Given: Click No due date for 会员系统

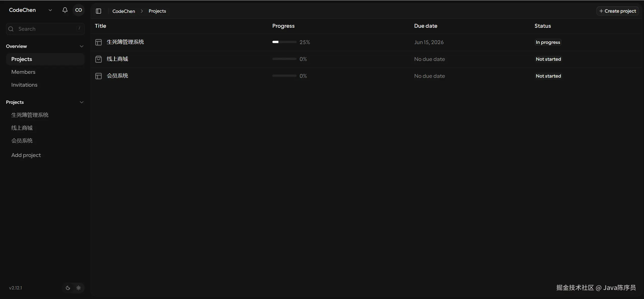Looking at the screenshot, I should [429, 76].
